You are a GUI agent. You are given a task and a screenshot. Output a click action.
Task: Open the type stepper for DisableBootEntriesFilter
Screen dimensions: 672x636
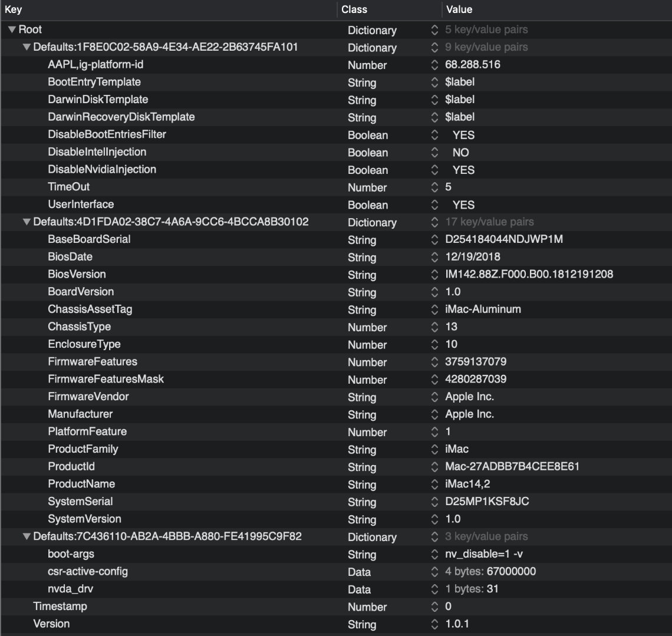435,135
